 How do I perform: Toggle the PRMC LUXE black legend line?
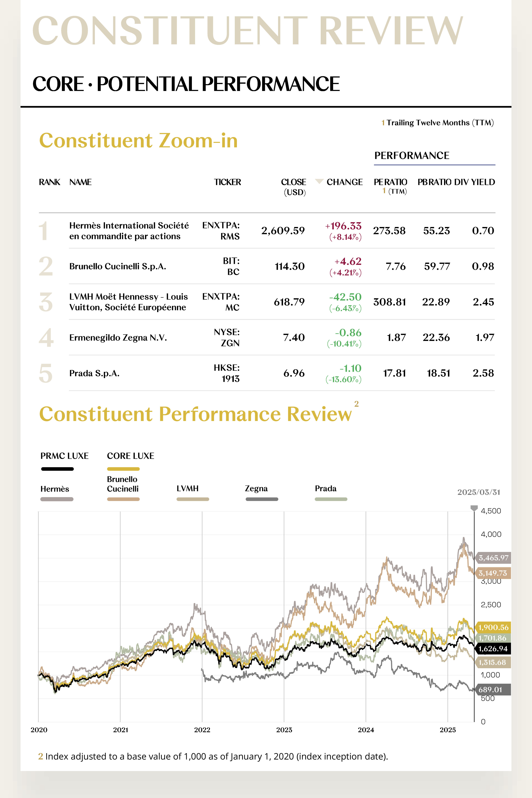tap(57, 469)
